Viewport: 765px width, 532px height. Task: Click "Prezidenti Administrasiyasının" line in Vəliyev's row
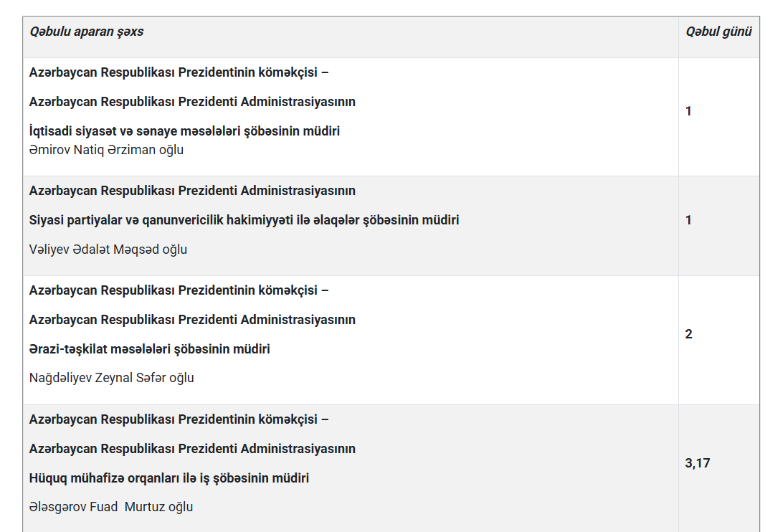coord(192,191)
